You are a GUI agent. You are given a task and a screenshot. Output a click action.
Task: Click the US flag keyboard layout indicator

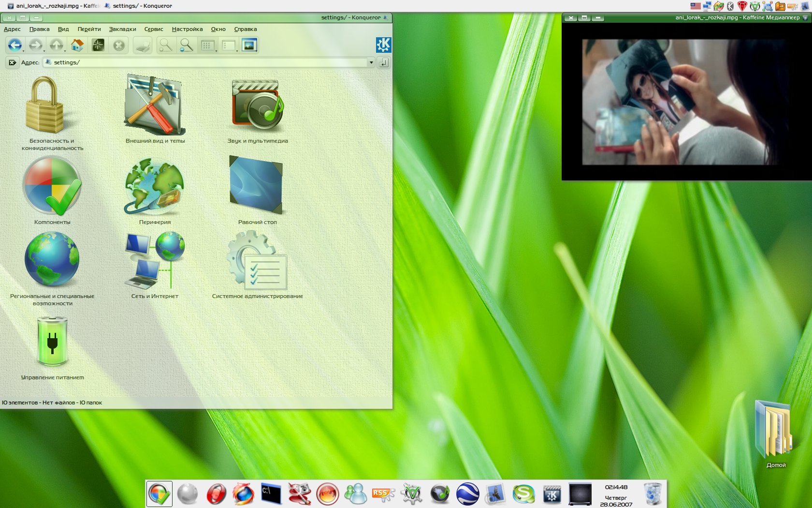pos(695,6)
